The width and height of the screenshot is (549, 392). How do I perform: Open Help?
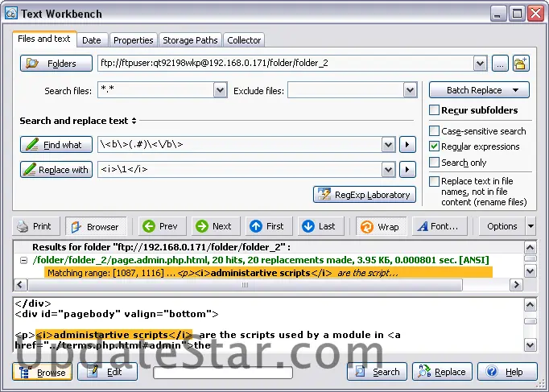(x=507, y=372)
